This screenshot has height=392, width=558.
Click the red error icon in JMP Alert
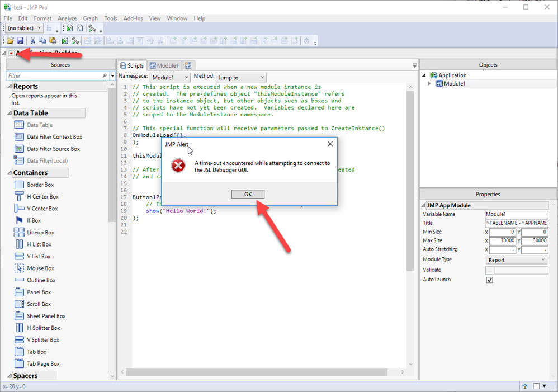pos(178,166)
